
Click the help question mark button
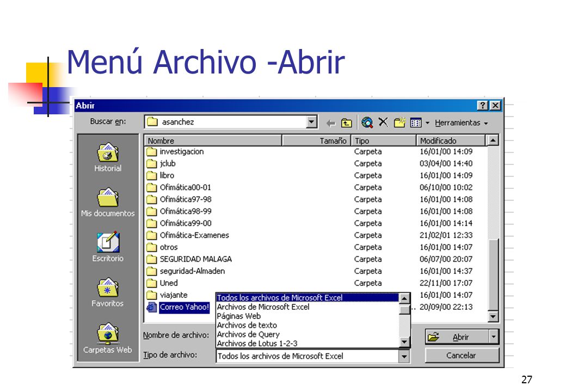pos(482,106)
